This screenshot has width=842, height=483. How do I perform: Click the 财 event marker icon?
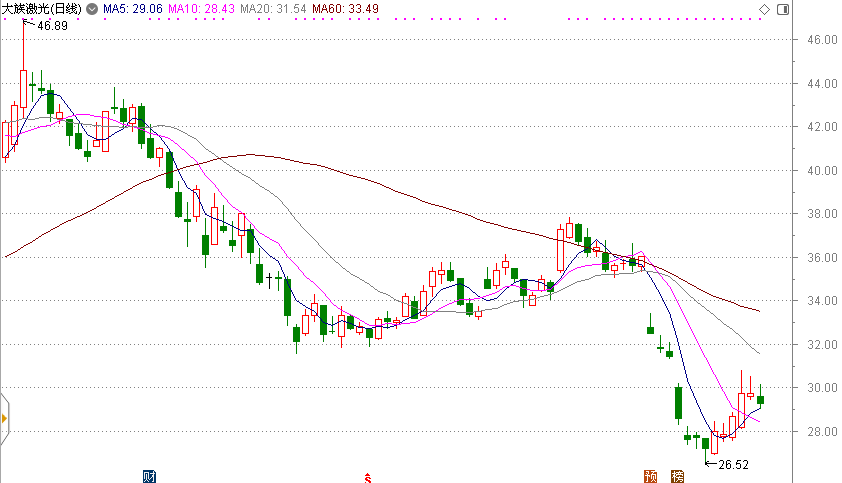click(149, 476)
